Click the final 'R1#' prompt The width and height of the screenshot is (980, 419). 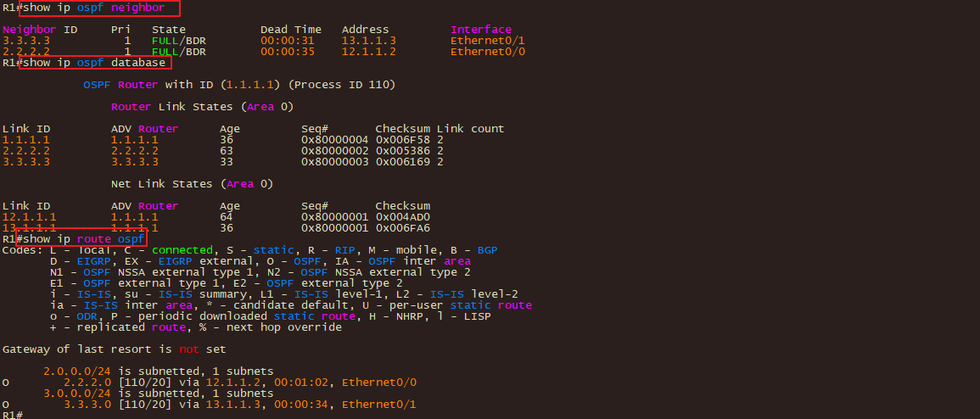click(13, 416)
